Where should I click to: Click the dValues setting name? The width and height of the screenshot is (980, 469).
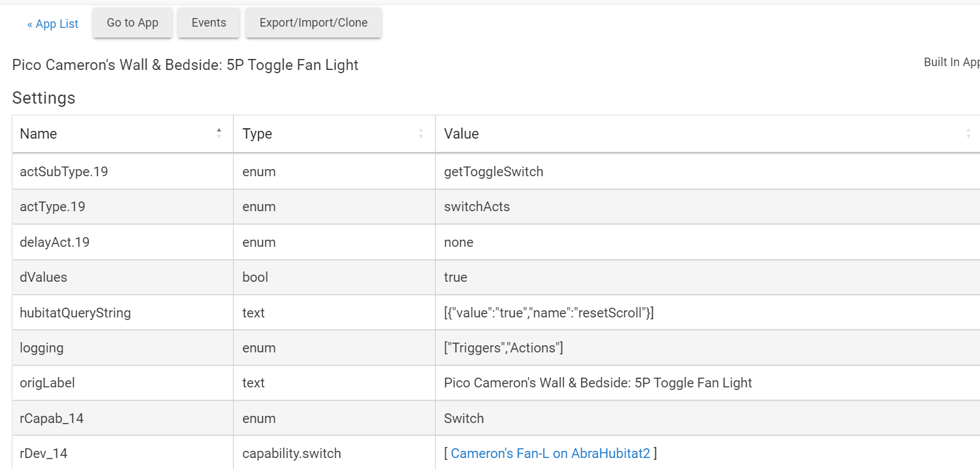click(x=43, y=277)
